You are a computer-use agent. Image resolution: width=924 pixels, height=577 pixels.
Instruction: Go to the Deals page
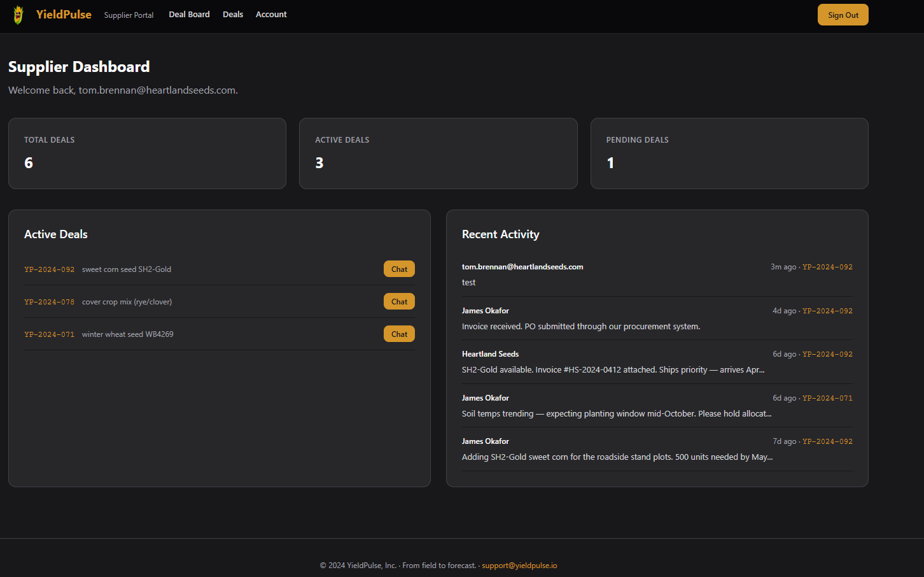click(x=233, y=15)
